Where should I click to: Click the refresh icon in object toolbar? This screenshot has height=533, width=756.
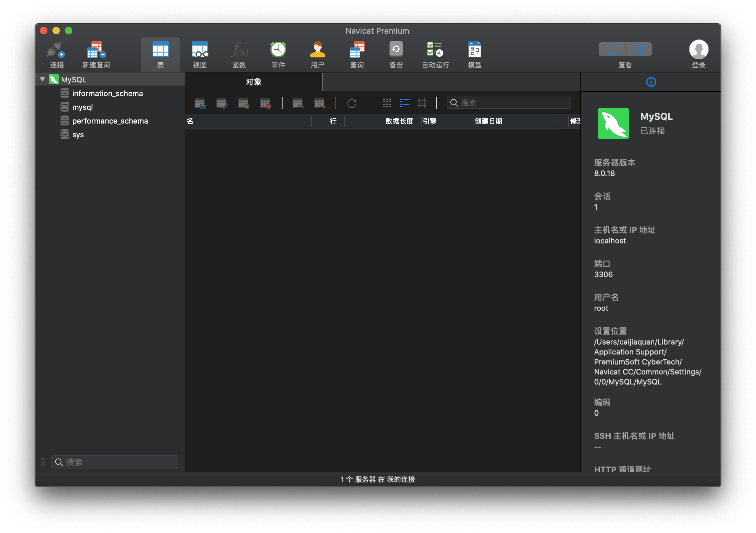(x=352, y=103)
